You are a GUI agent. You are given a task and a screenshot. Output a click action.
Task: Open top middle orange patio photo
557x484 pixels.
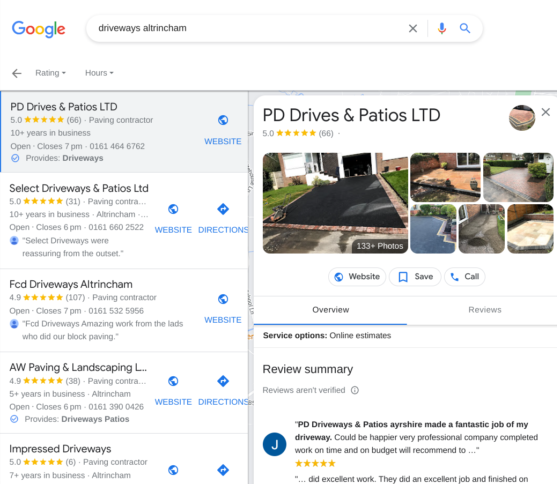pos(445,177)
